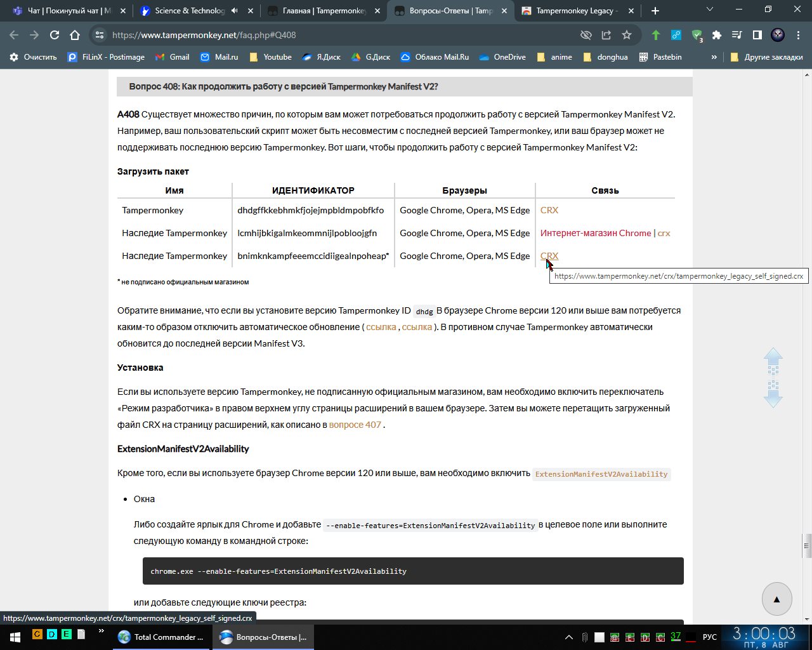Bookmark this page with the star icon
Viewport: 812px width, 650px height.
point(627,35)
